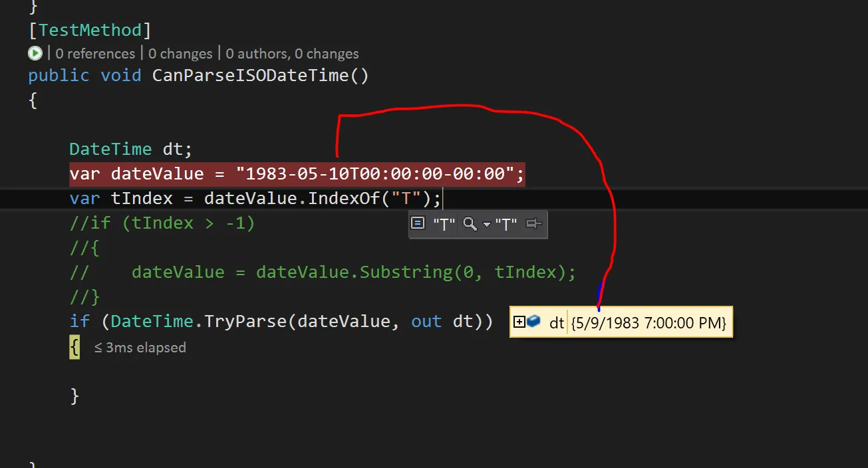Viewport: 868px width, 468px height.
Task: Click the blue object icon beside dt
Action: [533, 322]
